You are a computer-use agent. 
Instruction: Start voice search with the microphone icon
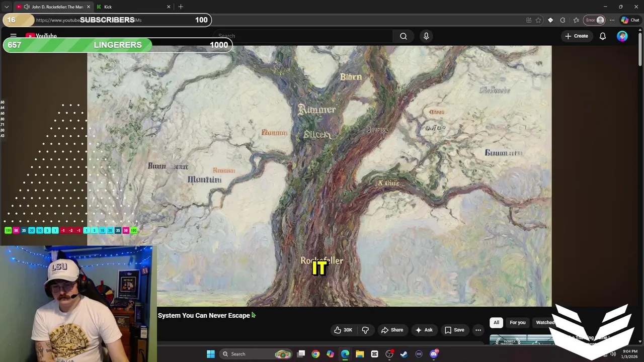pyautogui.click(x=426, y=36)
